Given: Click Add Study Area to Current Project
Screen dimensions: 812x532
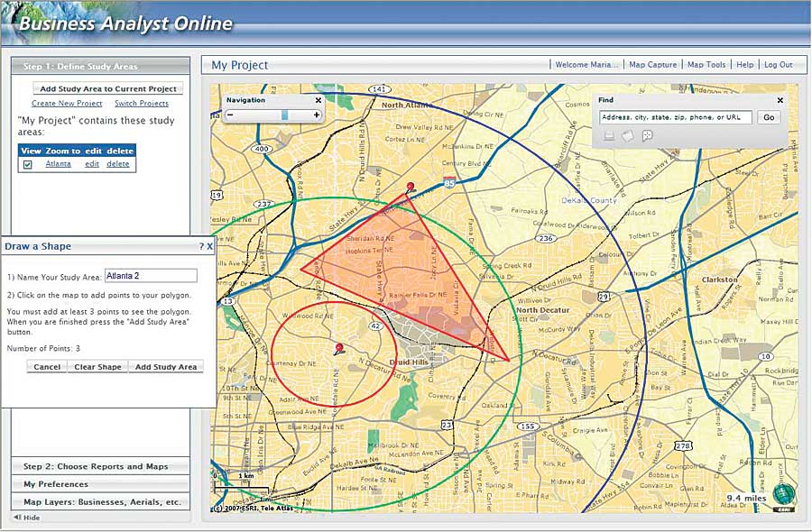Looking at the screenshot, I should [x=108, y=89].
